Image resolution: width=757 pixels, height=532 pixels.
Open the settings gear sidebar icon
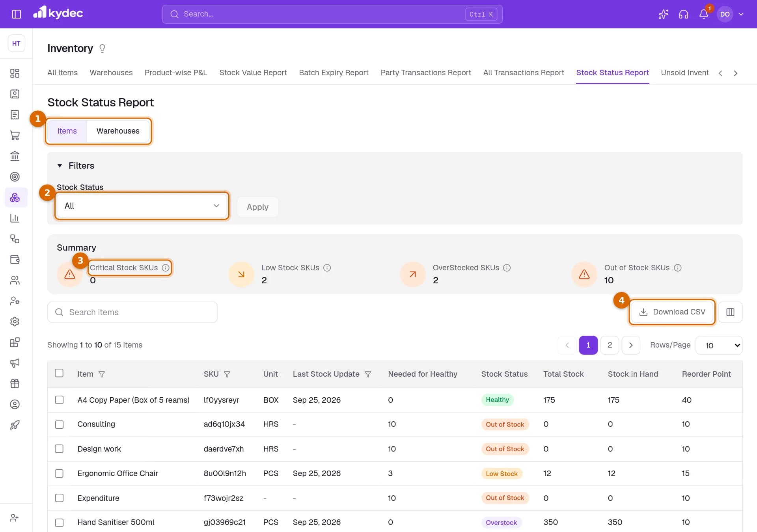15,322
